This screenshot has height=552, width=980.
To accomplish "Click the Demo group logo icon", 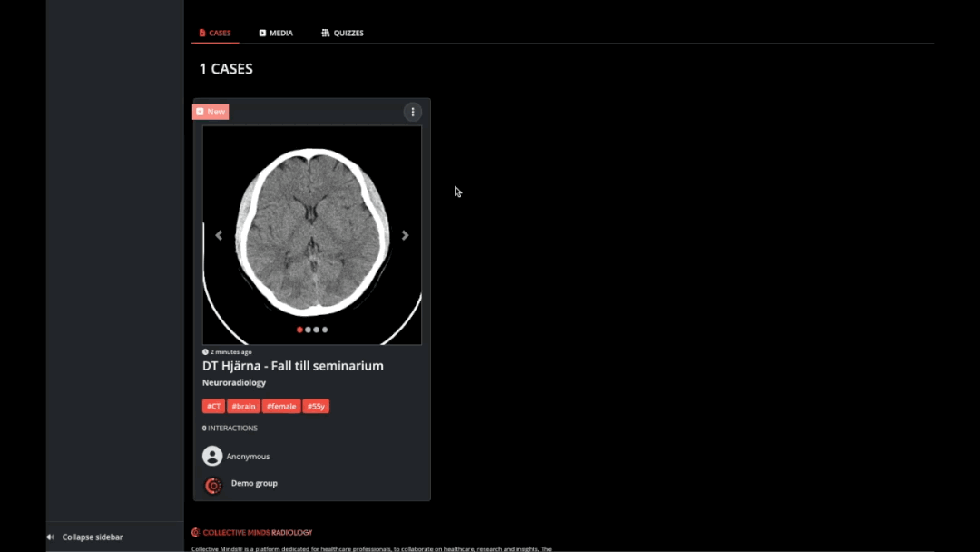I will (x=211, y=486).
